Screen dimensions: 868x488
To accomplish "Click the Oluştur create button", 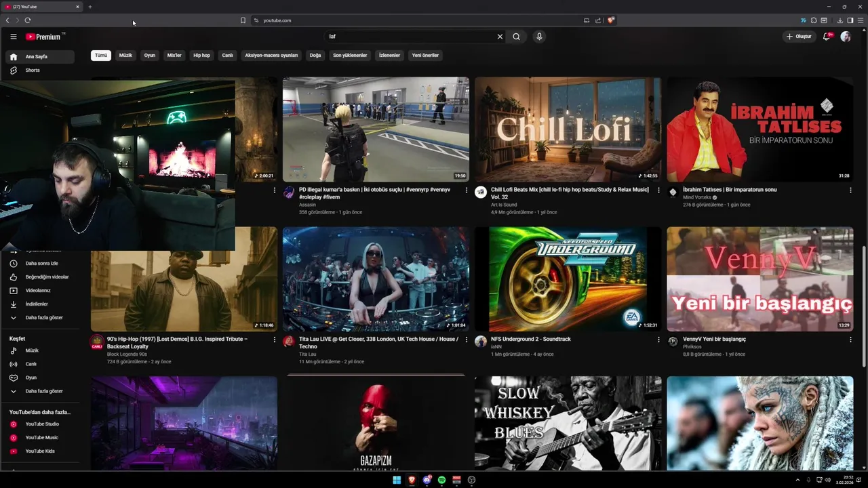I will (799, 37).
